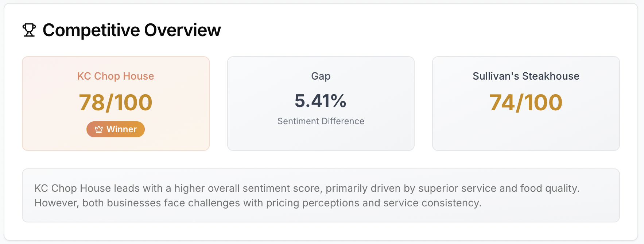This screenshot has height=244, width=644.
Task: Click the word Winner in the badge
Action: (x=121, y=129)
